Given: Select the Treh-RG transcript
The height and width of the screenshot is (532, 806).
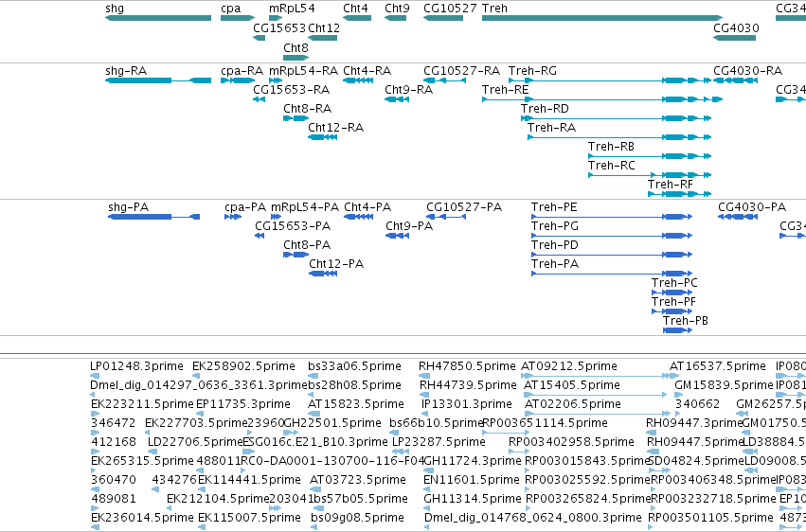Looking at the screenshot, I should click(610, 80).
